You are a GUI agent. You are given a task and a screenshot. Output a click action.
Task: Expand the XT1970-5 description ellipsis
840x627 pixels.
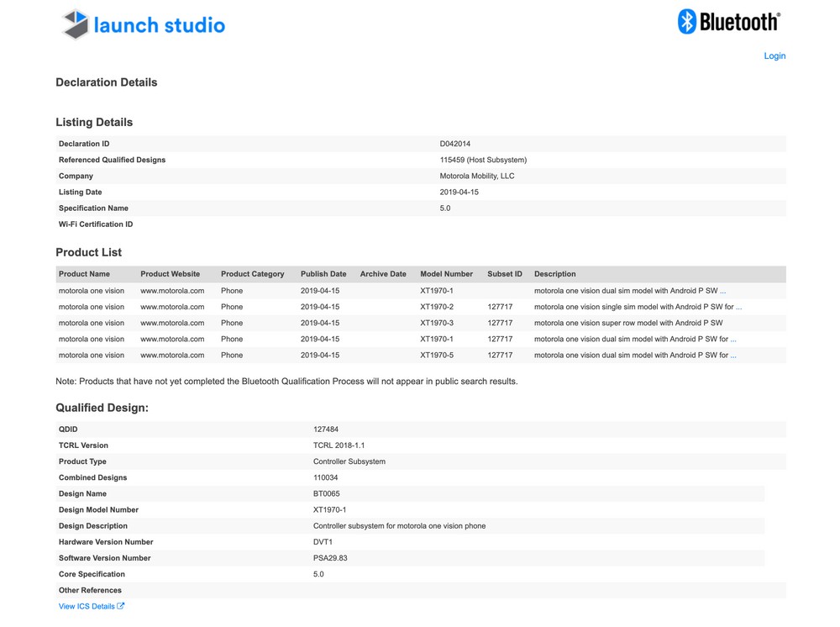point(733,356)
